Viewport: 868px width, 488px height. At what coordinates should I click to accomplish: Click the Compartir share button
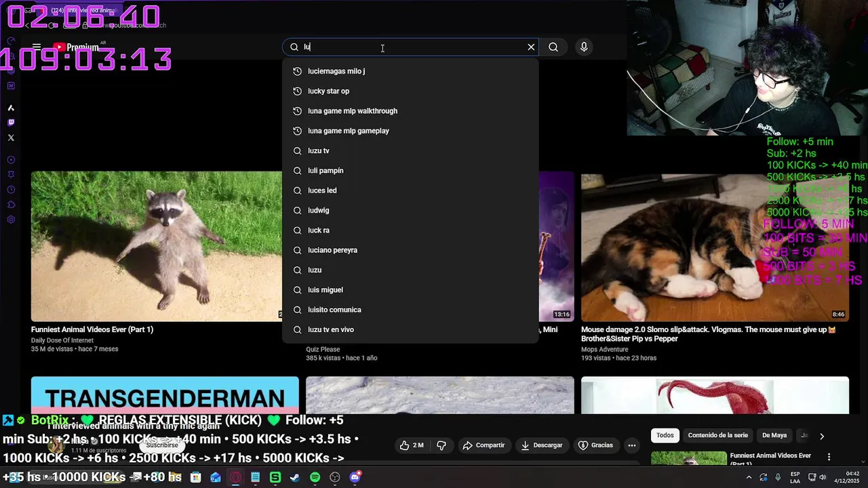(484, 445)
